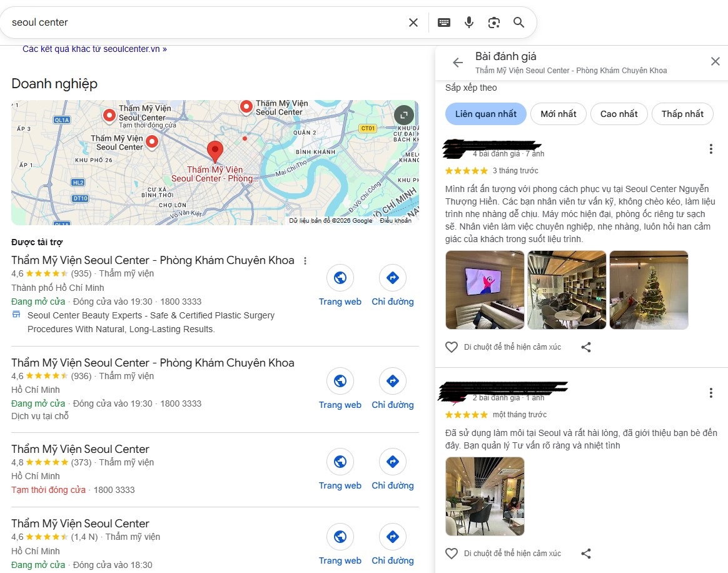Get Chỉ đường for the 936-review listing

[x=392, y=388]
